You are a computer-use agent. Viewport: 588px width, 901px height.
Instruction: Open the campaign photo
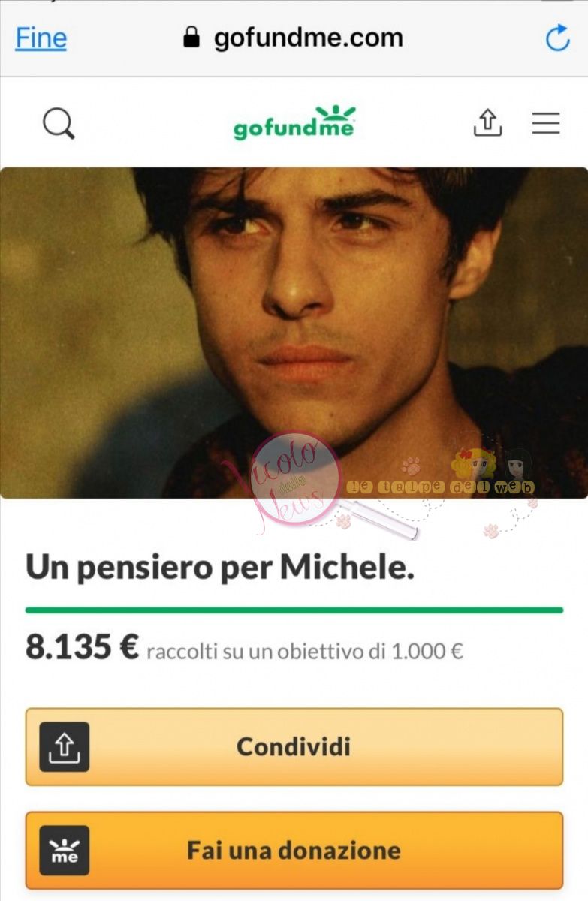click(x=294, y=333)
